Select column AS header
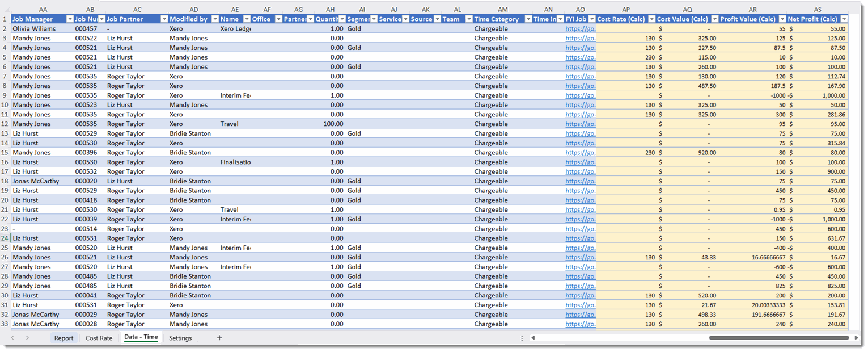Viewport: 868px width, 352px height. click(x=818, y=10)
